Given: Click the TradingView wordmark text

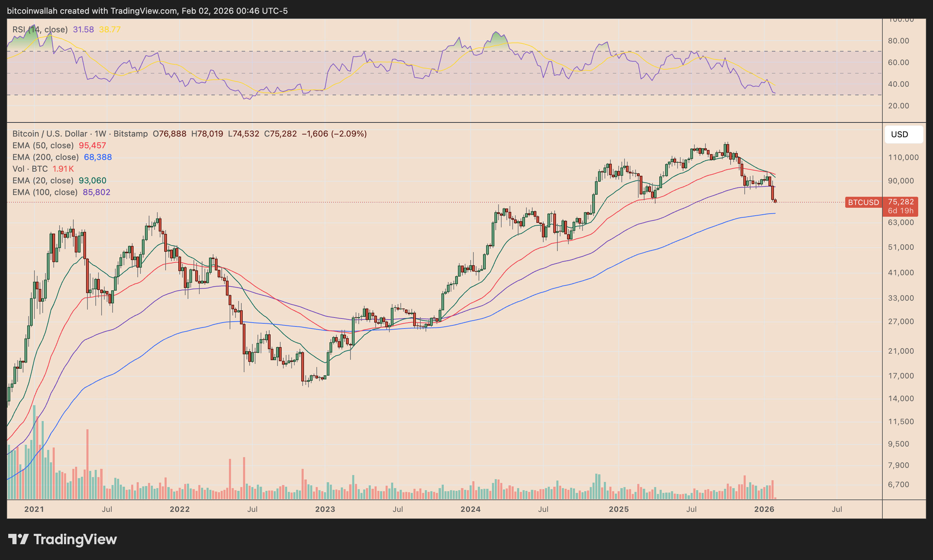Looking at the screenshot, I should (75, 539).
